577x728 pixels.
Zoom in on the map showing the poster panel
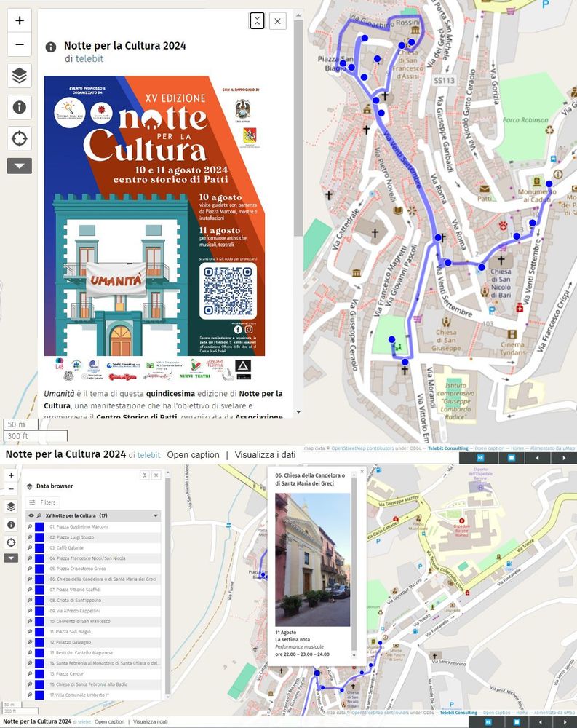coord(20,20)
